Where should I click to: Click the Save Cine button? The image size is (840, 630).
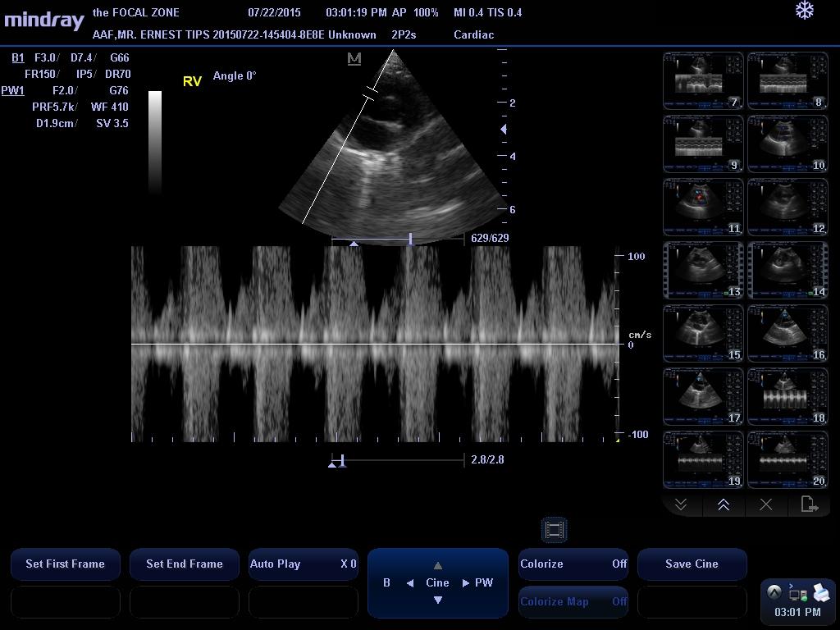[x=692, y=564]
